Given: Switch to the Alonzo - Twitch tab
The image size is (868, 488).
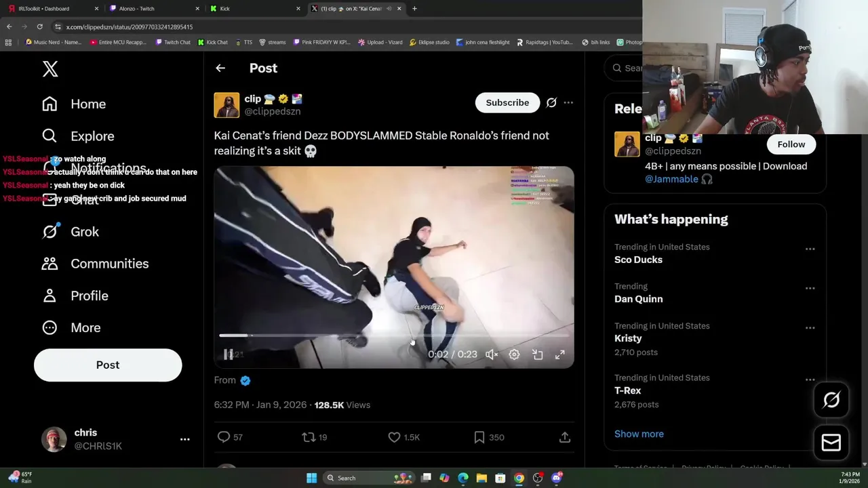Looking at the screenshot, I should tap(155, 9).
